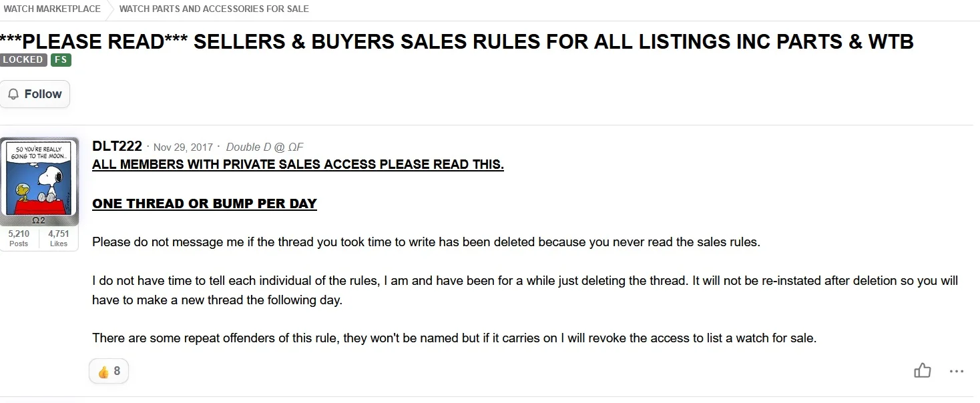The image size is (980, 403).
Task: Open the WATCH MARKETPLACE breadcrumb
Action: click(52, 9)
